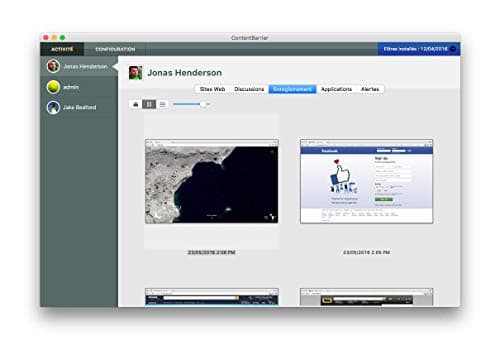Open the satellite map screenshot thumbnail
The image size is (500, 360).
(212, 181)
